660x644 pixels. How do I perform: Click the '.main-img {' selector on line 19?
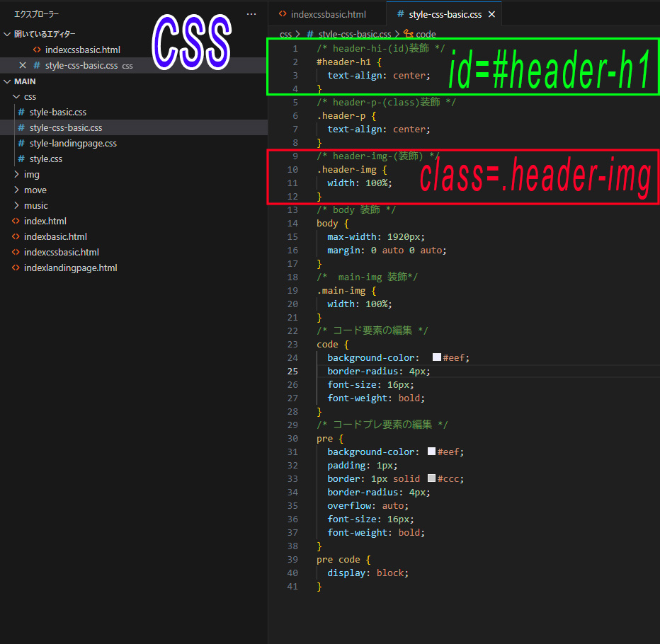pos(346,291)
